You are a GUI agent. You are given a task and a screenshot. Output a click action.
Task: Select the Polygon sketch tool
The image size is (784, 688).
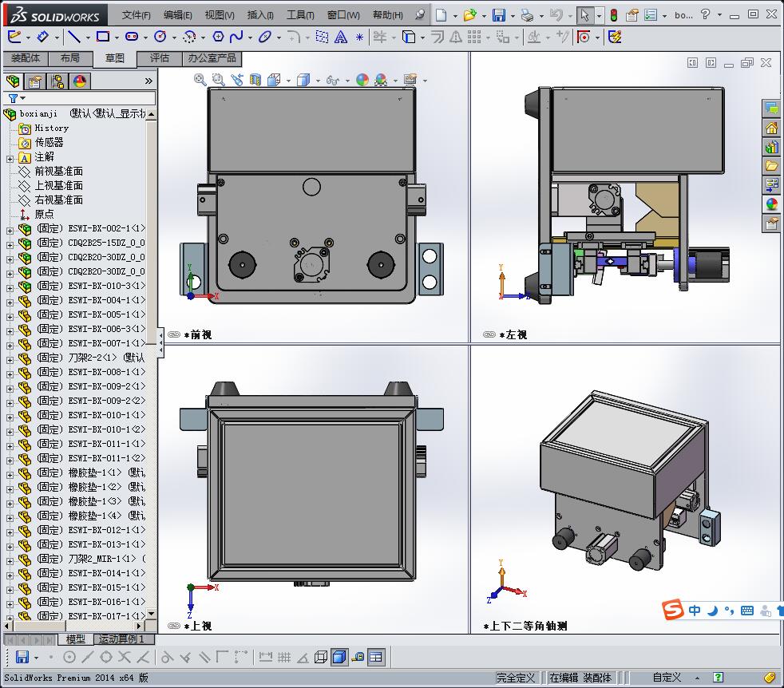(x=218, y=37)
